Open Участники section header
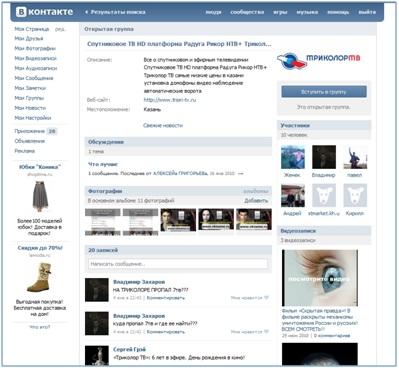The image size is (399, 368). point(324,126)
